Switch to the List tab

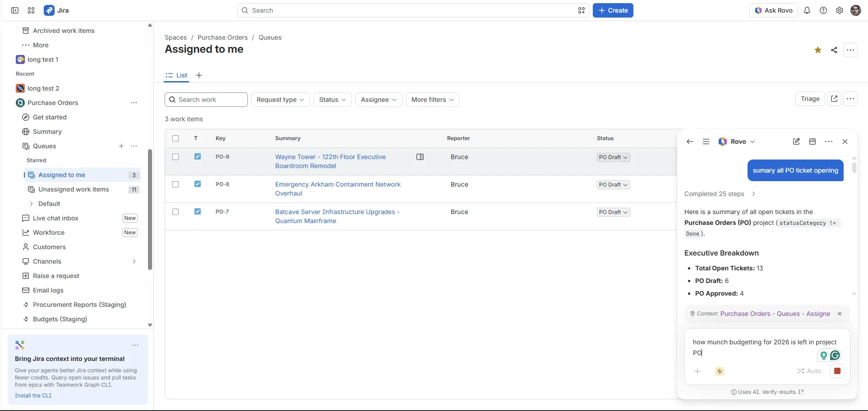coord(176,75)
